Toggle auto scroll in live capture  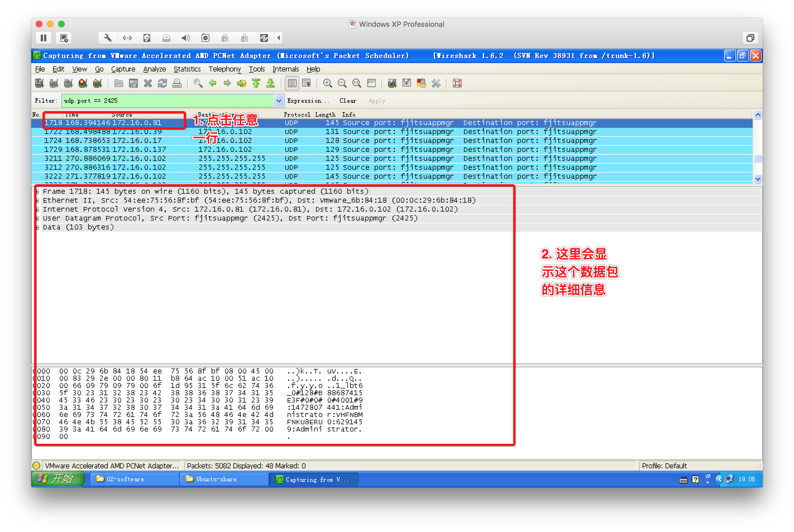pyautogui.click(x=306, y=83)
